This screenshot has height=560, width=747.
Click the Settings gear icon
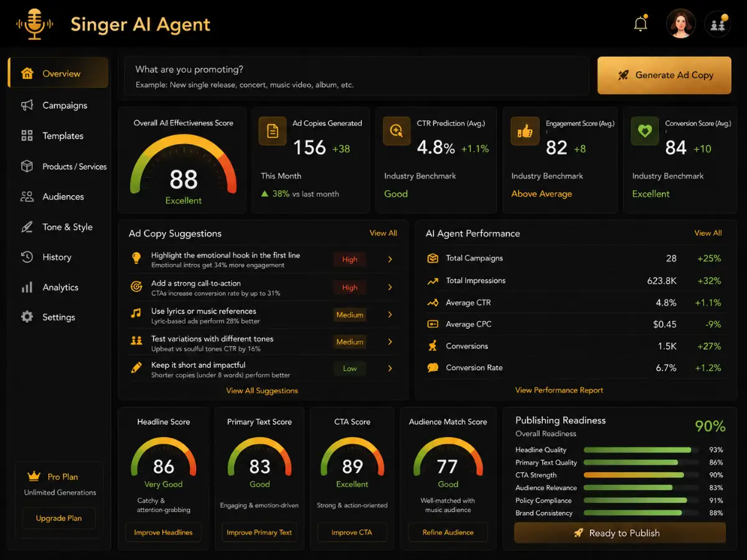[27, 317]
